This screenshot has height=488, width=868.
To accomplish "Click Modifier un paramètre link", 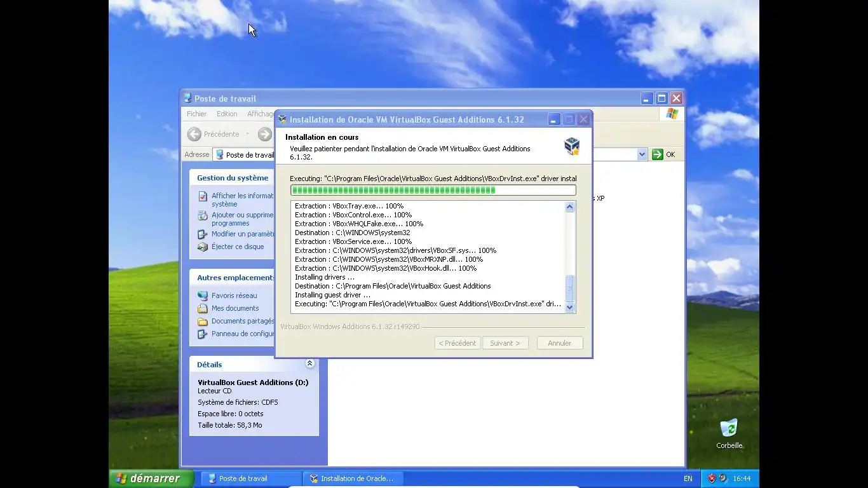I will coord(243,234).
